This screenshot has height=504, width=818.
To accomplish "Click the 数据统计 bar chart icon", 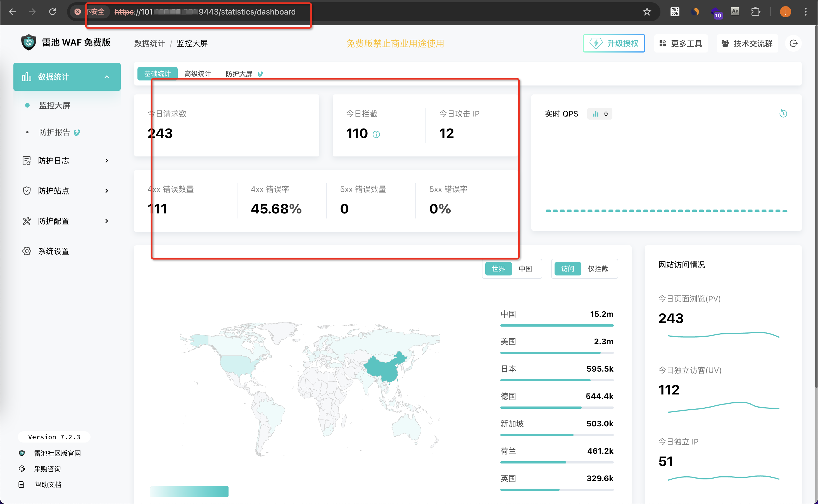I will tap(27, 77).
